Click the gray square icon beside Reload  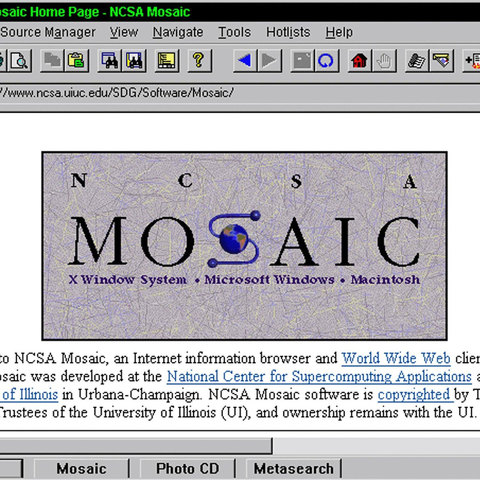302,61
